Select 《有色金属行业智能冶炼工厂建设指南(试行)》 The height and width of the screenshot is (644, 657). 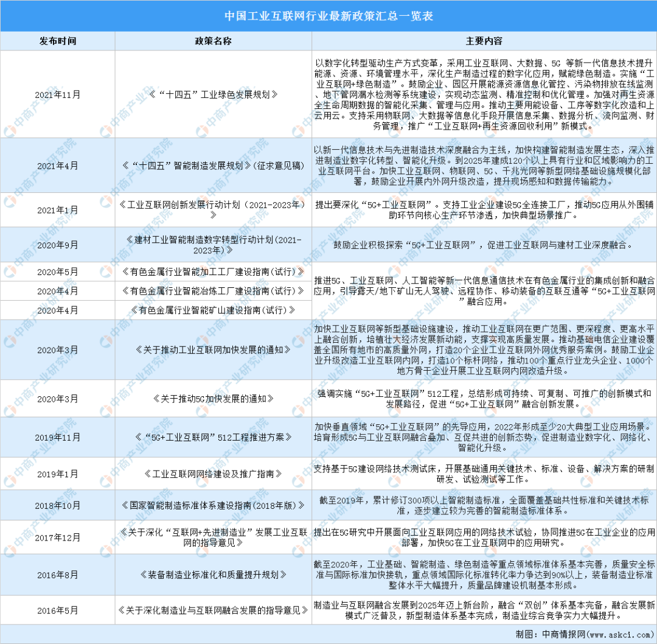click(x=213, y=290)
